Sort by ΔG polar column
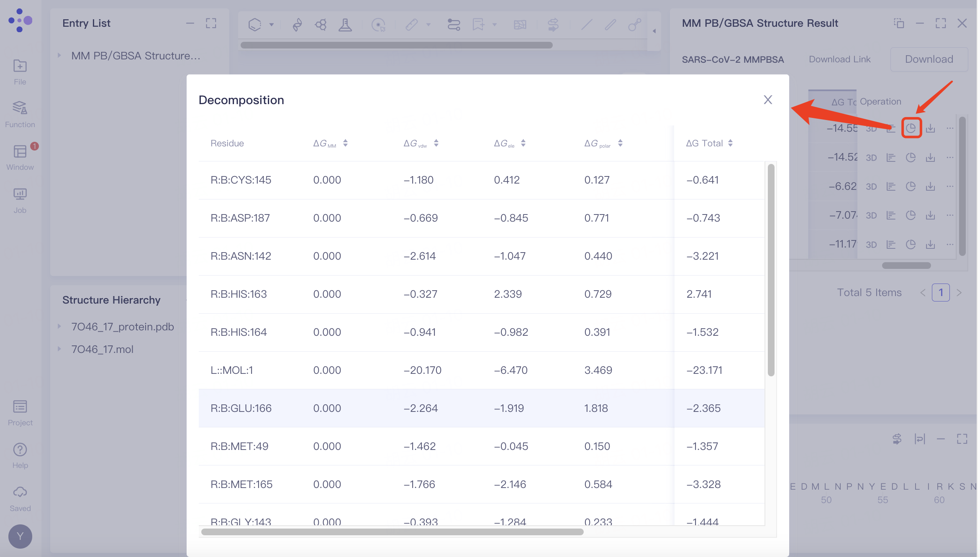Viewport: 980px width, 557px height. click(620, 143)
